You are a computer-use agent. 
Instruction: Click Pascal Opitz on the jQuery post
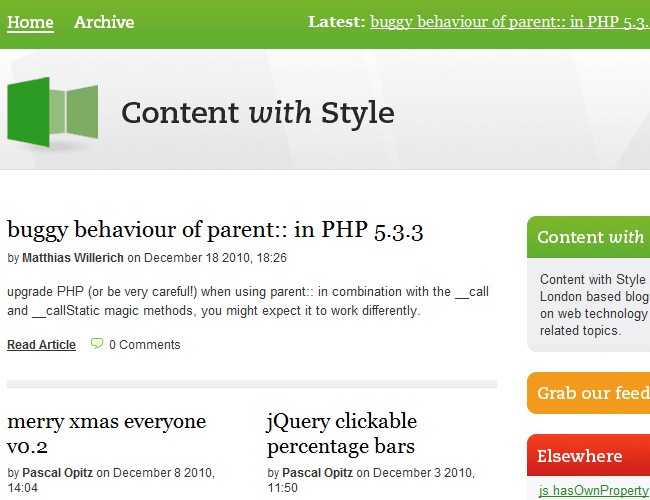pos(318,473)
